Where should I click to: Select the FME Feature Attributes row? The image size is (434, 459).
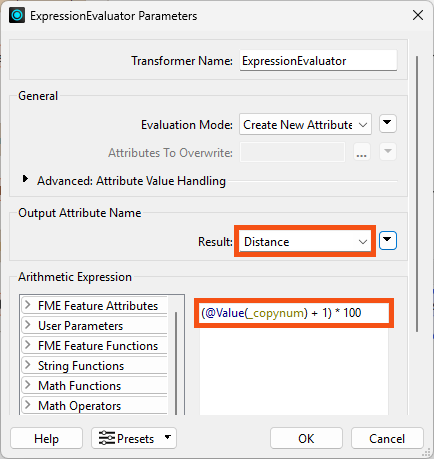click(x=95, y=306)
